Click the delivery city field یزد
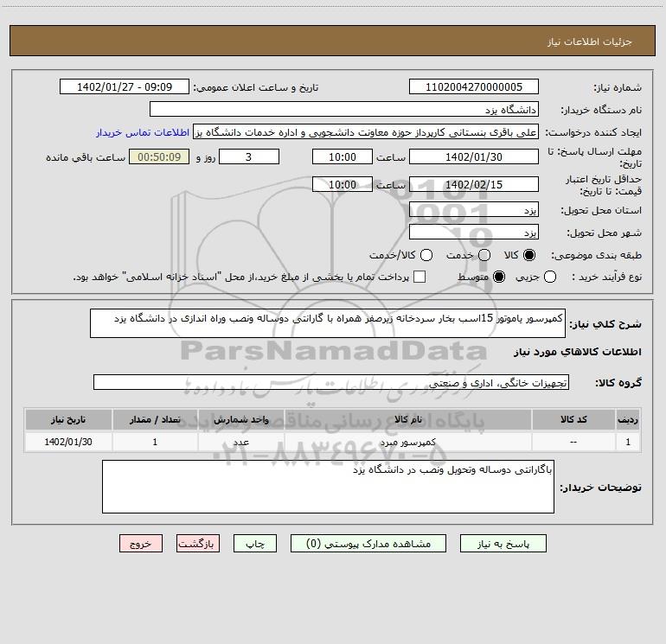The image size is (666, 644). pos(474,232)
